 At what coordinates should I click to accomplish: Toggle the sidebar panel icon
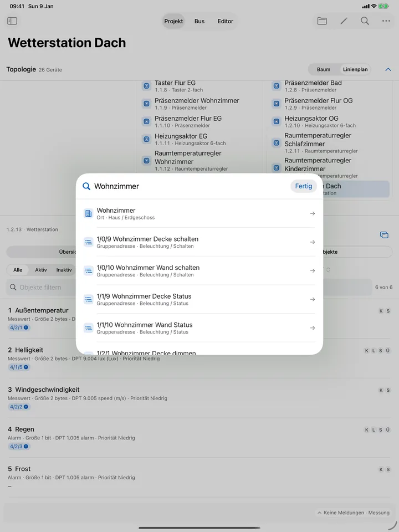coord(12,21)
